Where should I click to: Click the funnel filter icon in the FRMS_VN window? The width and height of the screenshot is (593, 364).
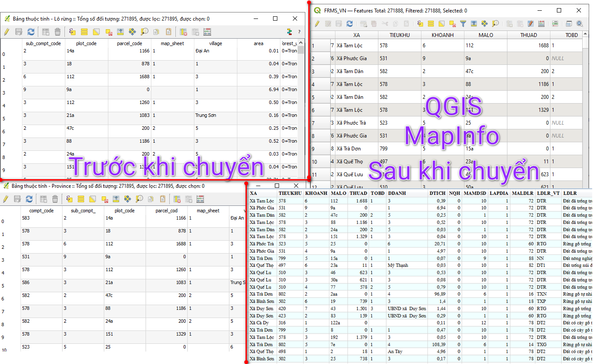(463, 24)
